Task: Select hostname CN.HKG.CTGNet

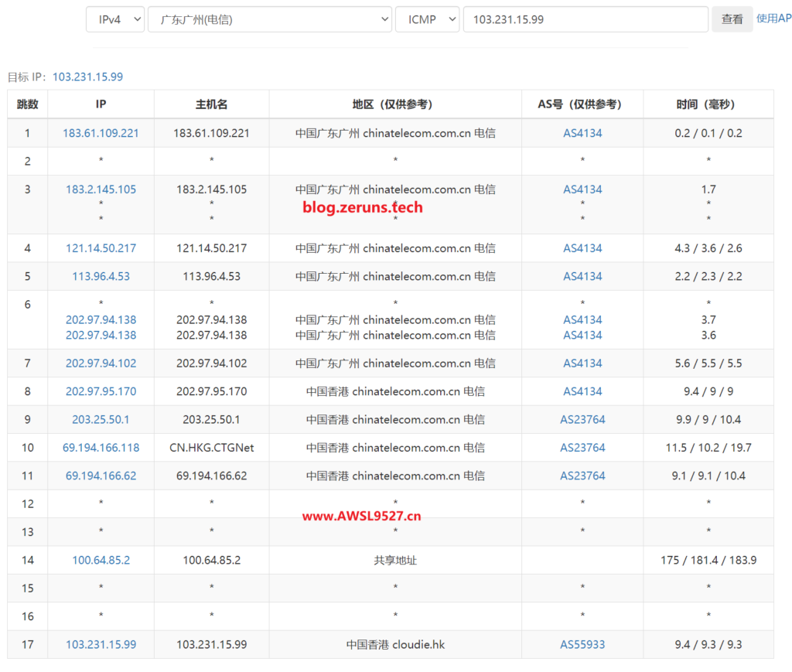Action: 212,448
